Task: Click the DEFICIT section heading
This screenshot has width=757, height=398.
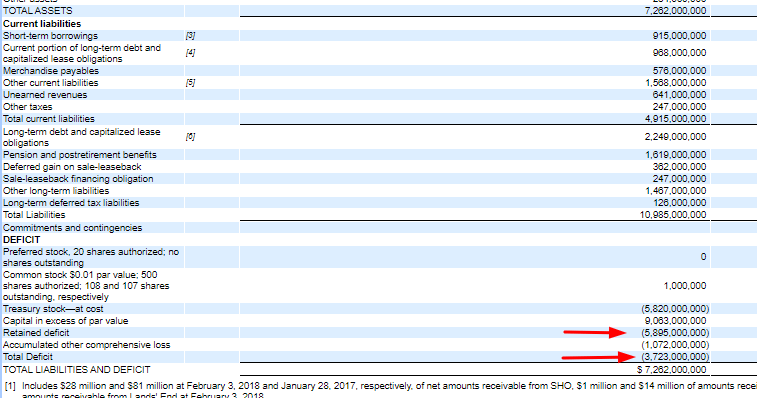Action: (x=22, y=240)
